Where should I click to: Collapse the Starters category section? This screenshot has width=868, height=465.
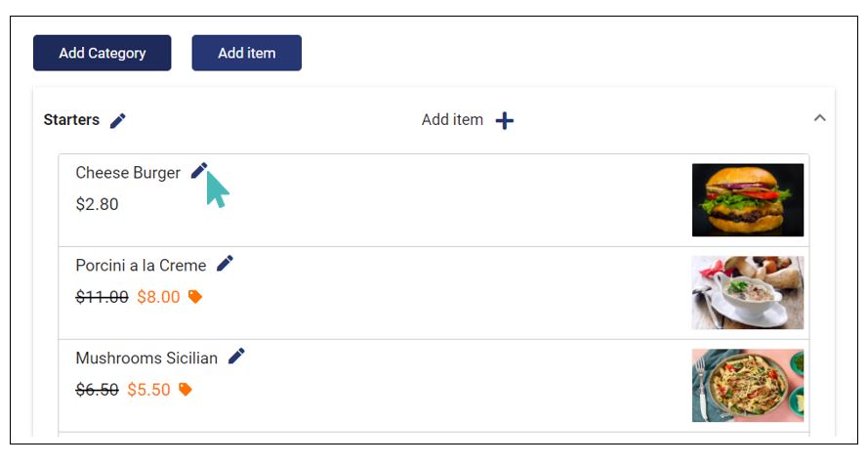[x=820, y=118]
